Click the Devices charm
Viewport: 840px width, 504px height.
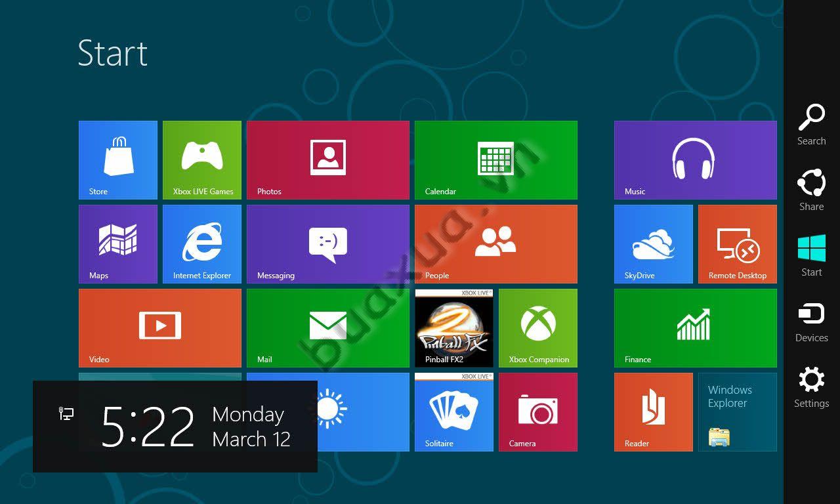point(812,322)
